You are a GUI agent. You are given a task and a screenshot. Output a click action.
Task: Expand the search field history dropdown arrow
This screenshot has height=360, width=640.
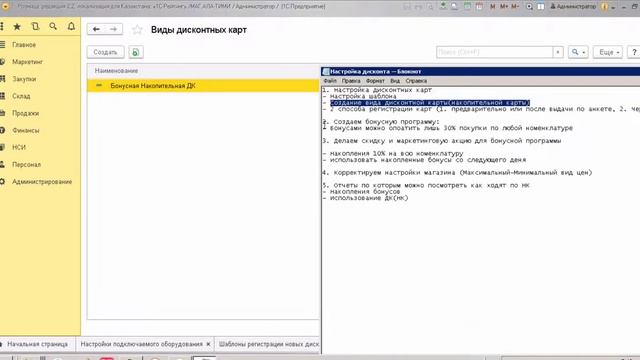tap(558, 52)
